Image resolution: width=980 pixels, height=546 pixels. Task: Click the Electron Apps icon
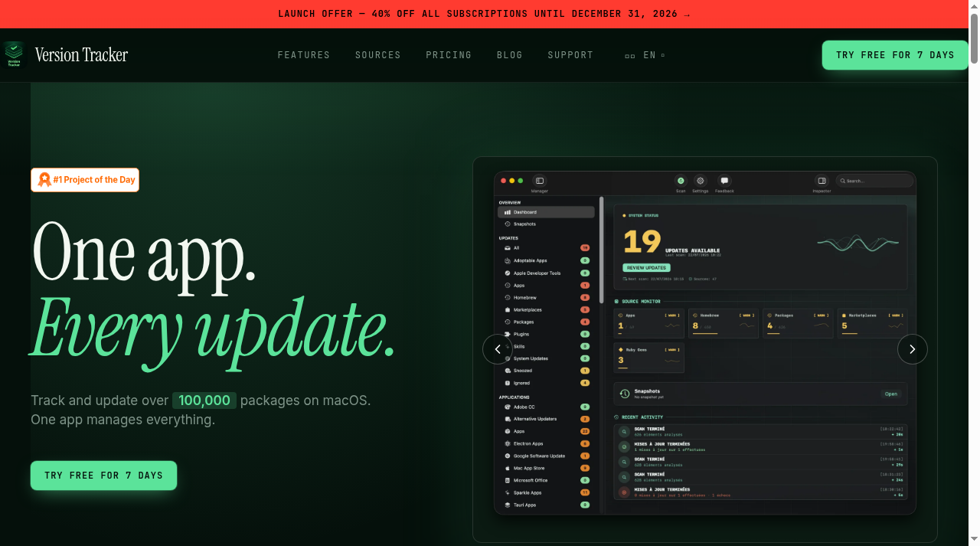tap(507, 443)
